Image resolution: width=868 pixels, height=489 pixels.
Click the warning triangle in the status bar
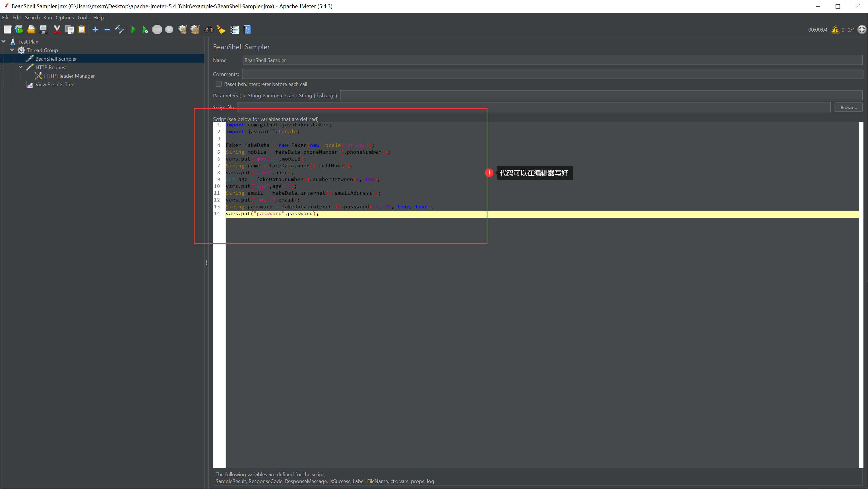[x=835, y=30]
